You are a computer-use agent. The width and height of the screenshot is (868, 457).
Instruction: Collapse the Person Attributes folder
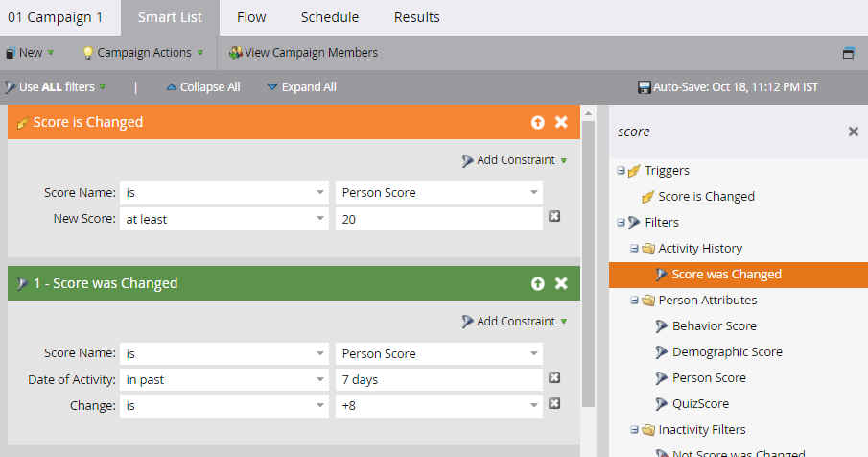click(635, 301)
